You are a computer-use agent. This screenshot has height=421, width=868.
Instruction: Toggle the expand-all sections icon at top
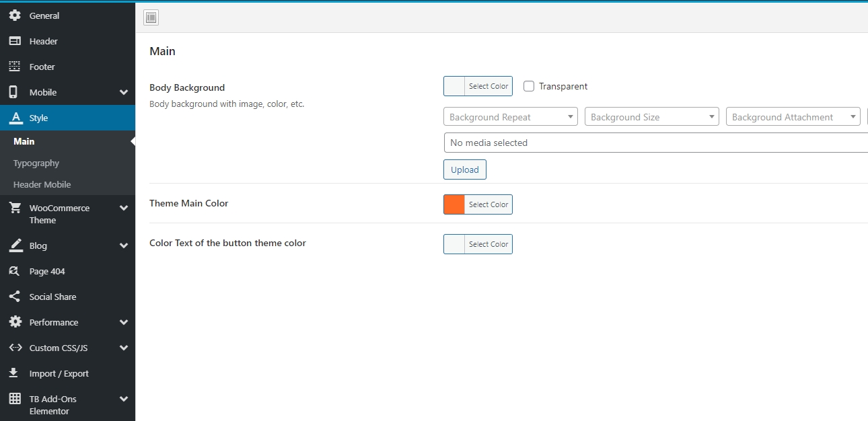(x=151, y=17)
